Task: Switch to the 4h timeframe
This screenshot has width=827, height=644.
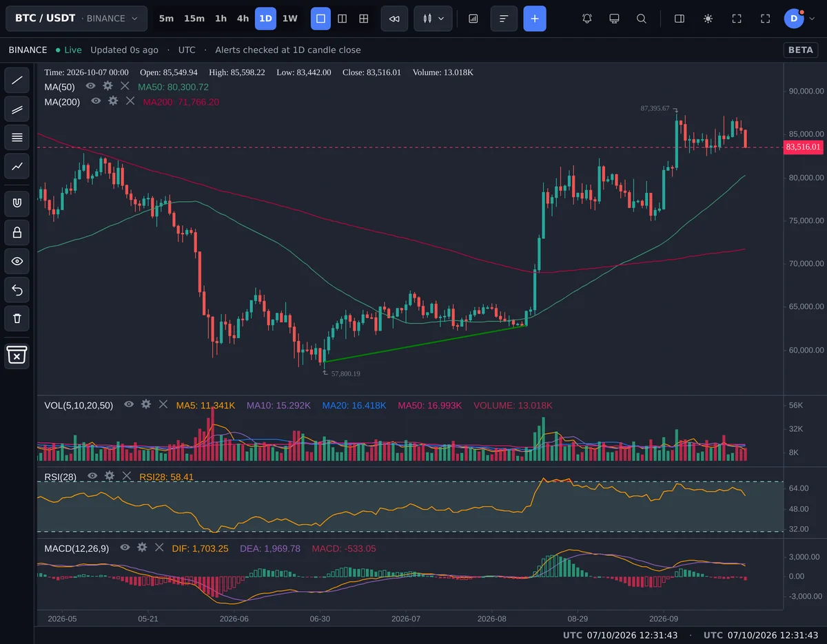Action: coord(243,19)
